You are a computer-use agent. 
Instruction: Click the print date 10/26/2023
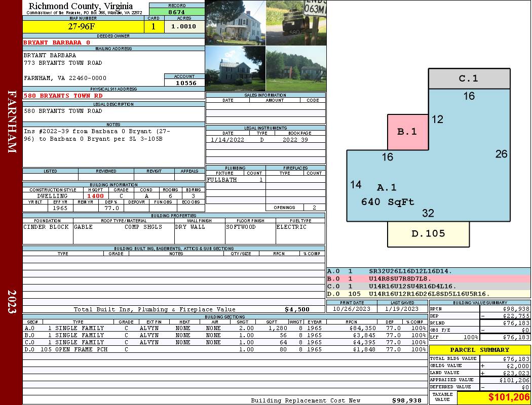[x=352, y=309]
